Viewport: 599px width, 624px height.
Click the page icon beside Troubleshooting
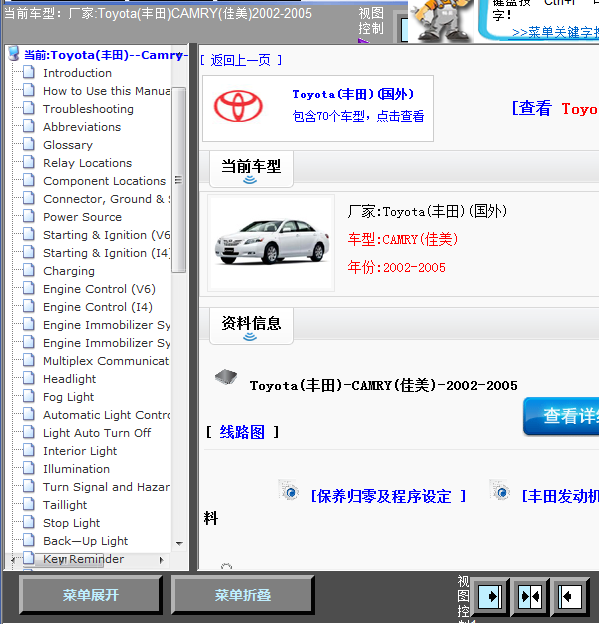(x=29, y=109)
